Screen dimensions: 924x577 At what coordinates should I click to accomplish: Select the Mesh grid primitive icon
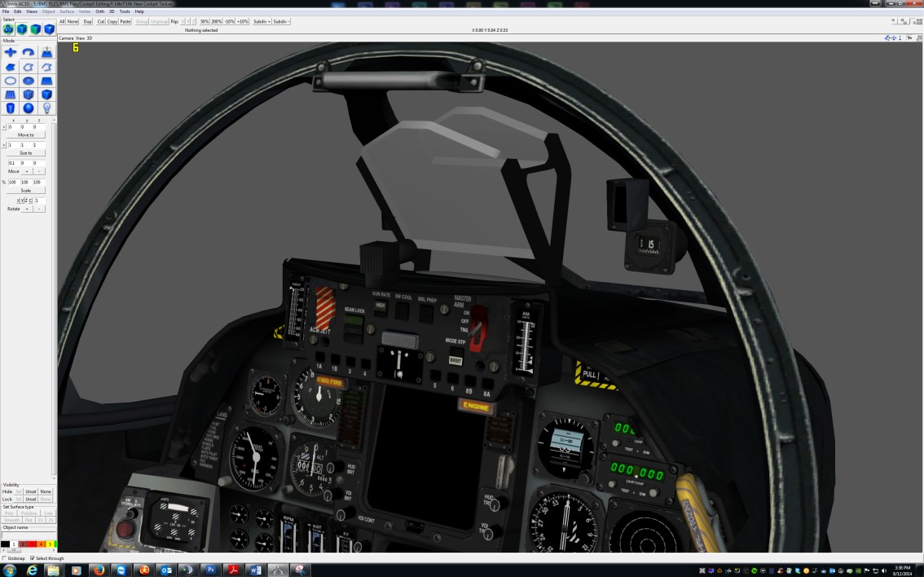coord(11,95)
